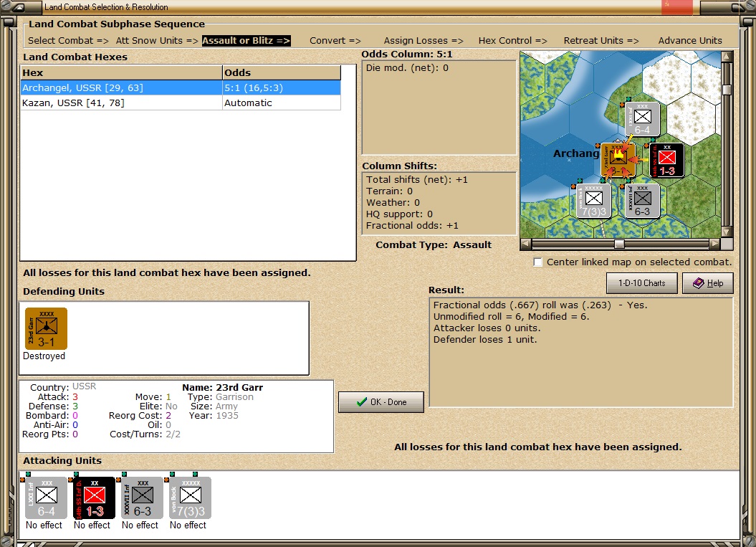Click the map's vertical scroll up arrow
The width and height of the screenshot is (756, 547).
(x=727, y=57)
